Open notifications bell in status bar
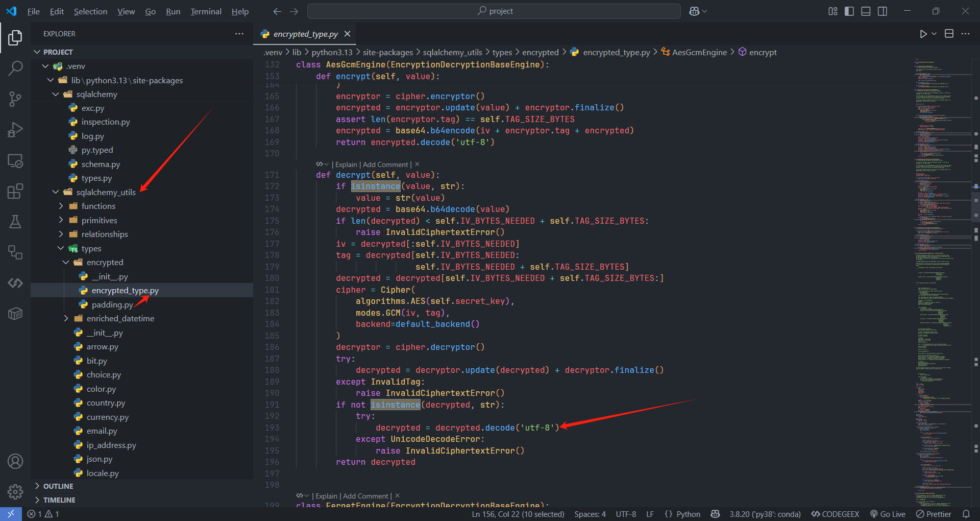 [966, 514]
